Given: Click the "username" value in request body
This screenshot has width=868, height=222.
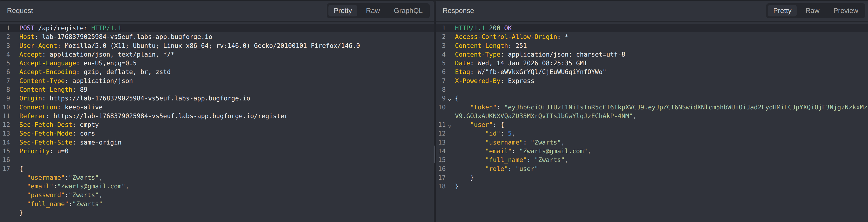Looking at the screenshot, I should pos(84,178).
